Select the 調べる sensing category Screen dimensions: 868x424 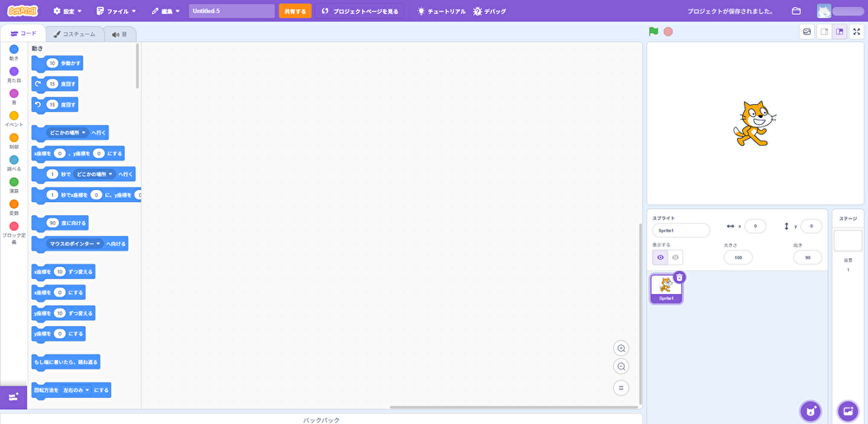[x=14, y=163]
